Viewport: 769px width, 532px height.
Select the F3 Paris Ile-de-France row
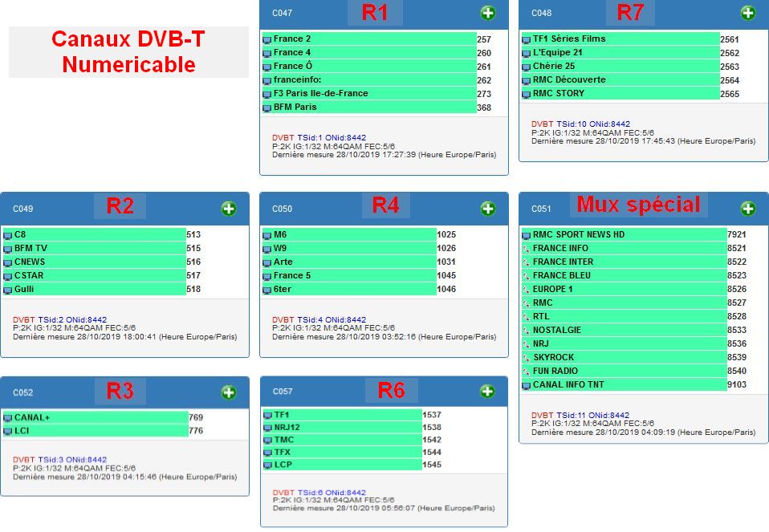pyautogui.click(x=368, y=94)
